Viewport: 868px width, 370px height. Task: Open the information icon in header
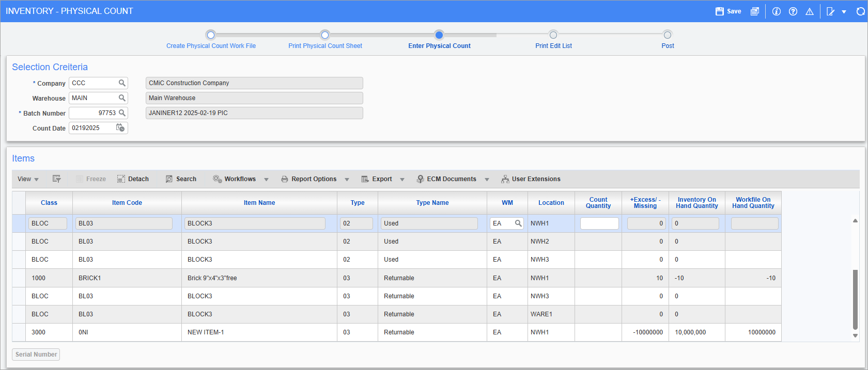point(776,11)
